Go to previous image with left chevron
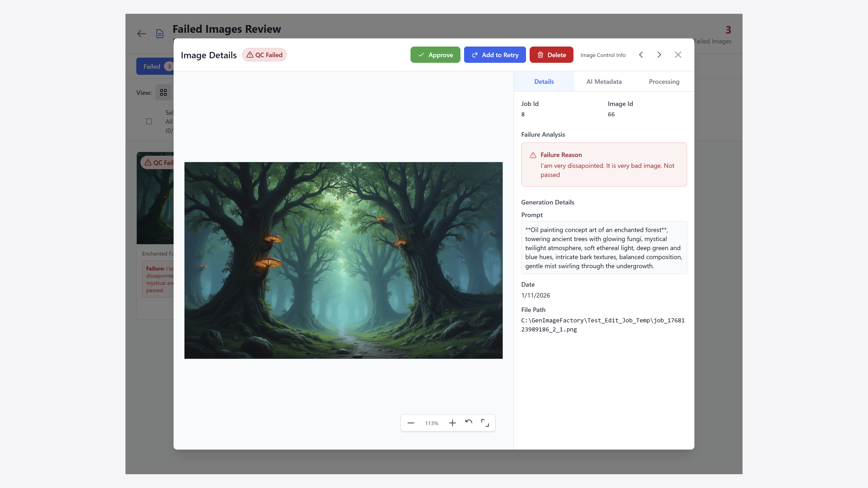Screen dimensions: 868x488 point(641,55)
